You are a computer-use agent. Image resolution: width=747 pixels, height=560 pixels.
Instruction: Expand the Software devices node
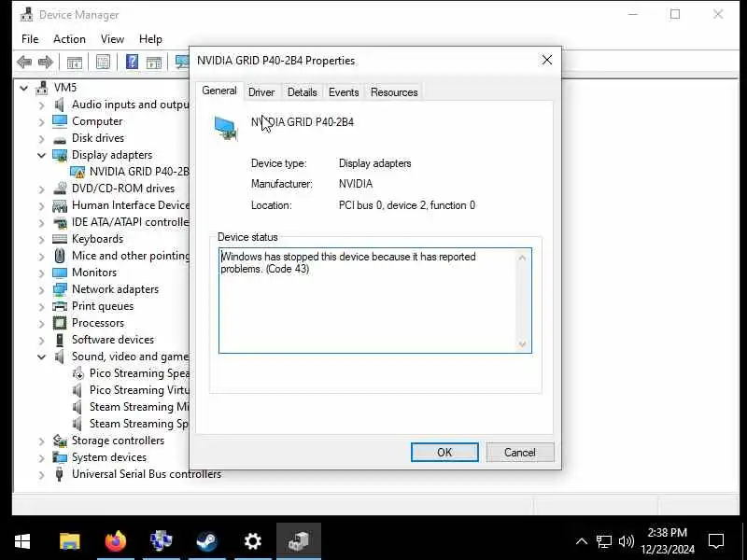tap(41, 340)
